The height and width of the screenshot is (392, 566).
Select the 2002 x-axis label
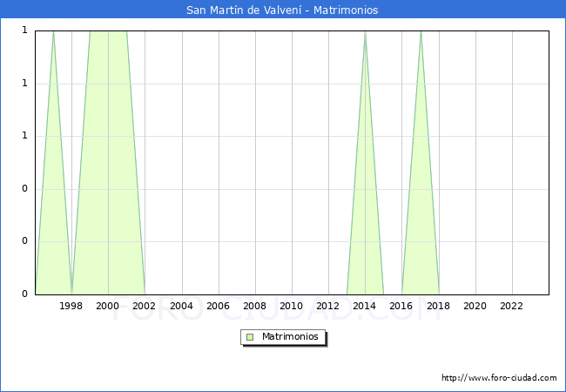pyautogui.click(x=144, y=306)
